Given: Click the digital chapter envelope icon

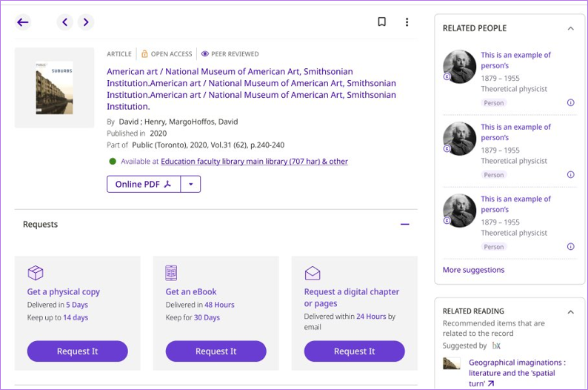Looking at the screenshot, I should click(312, 273).
